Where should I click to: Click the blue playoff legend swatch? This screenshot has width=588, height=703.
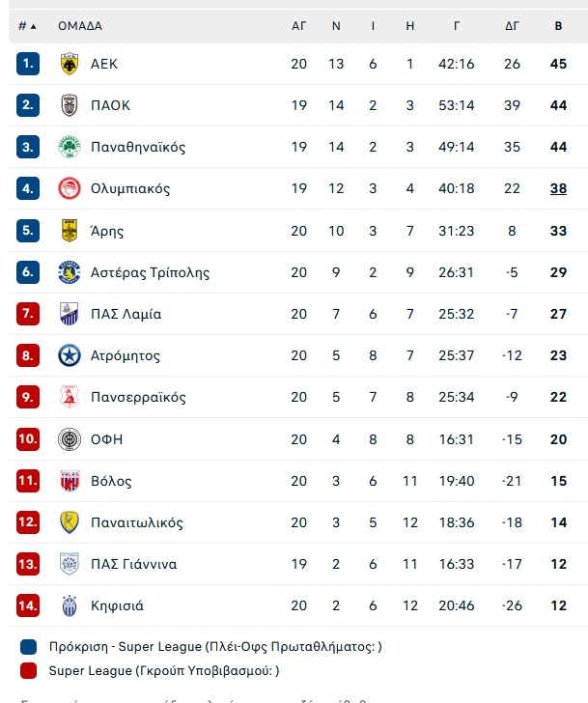pos(29,647)
